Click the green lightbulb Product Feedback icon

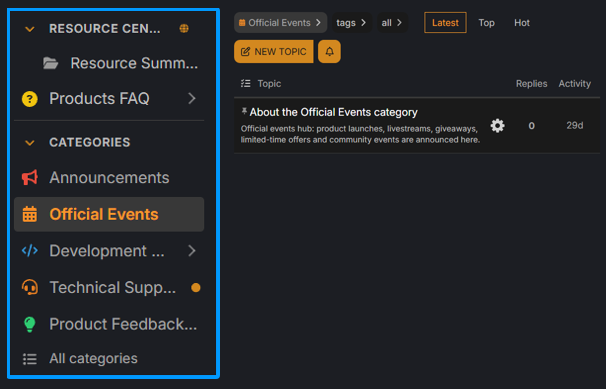click(30, 324)
